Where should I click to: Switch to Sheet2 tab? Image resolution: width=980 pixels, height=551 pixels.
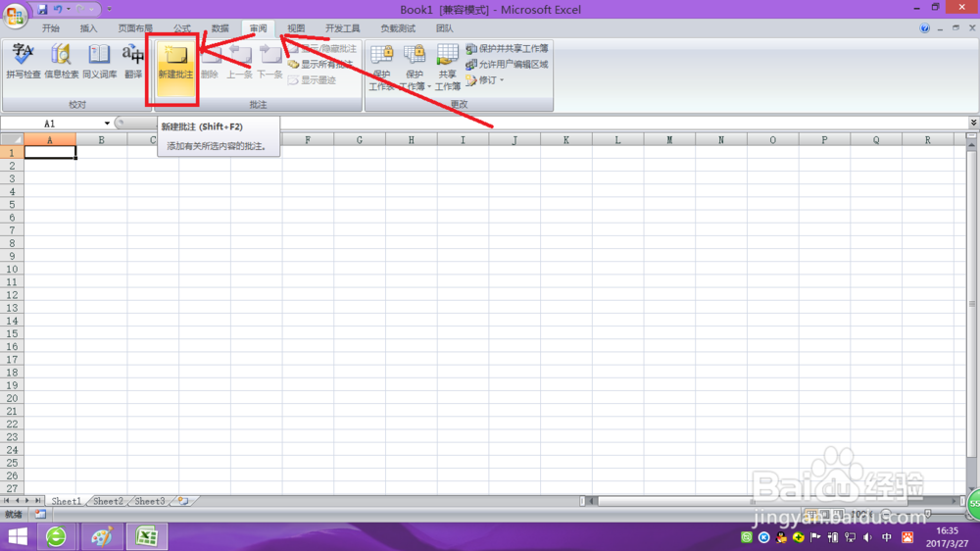108,501
